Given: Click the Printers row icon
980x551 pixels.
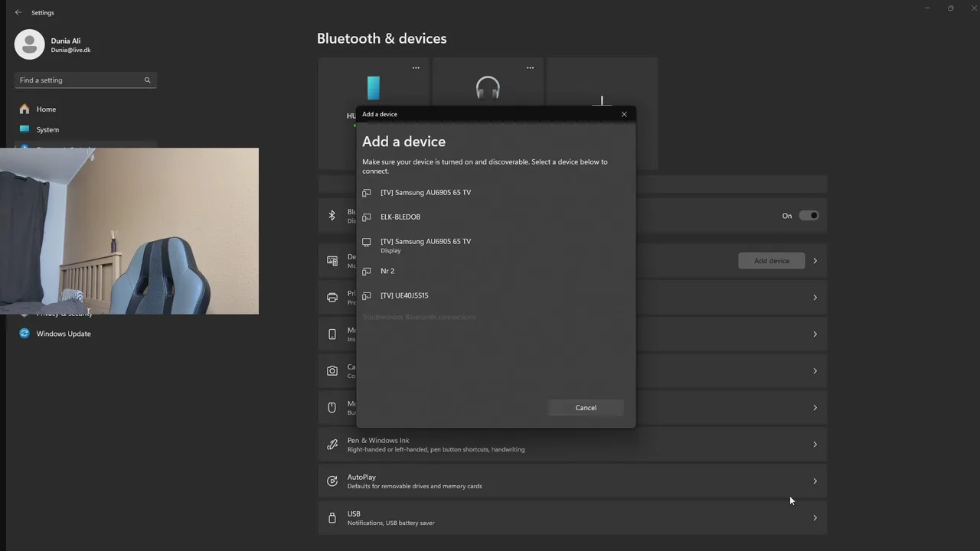Looking at the screenshot, I should 332,298.
